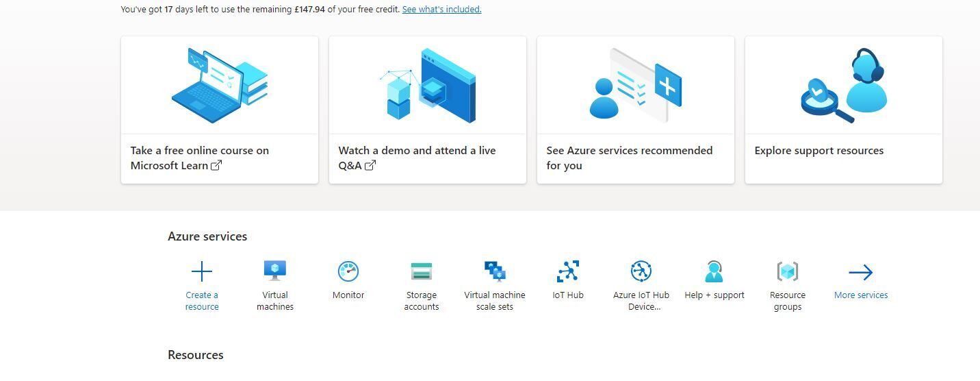This screenshot has height=381, width=980.
Task: Click the Resource groups label text
Action: click(788, 301)
